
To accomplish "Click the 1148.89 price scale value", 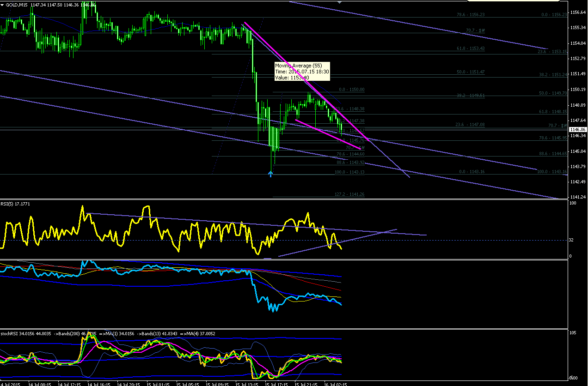I will (578, 105).
